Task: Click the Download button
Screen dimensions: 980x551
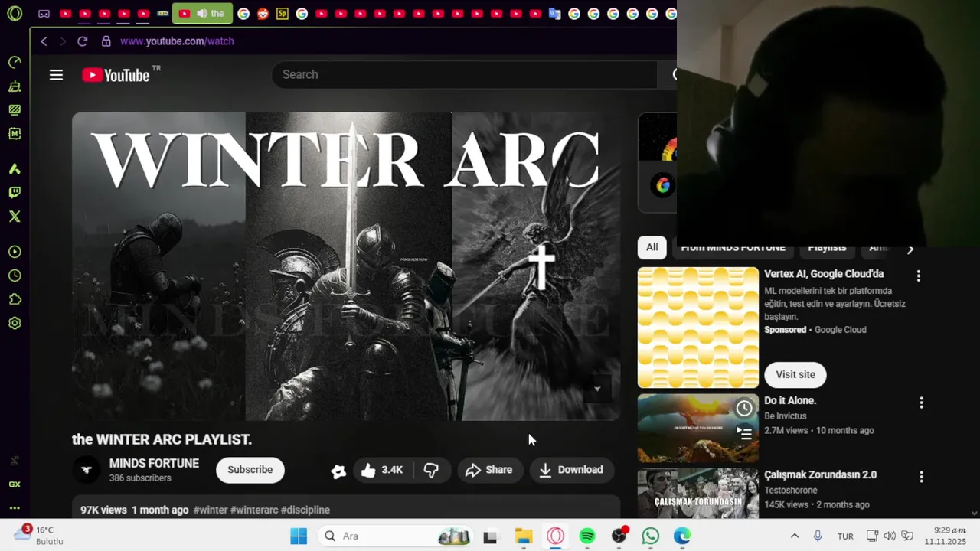Action: tap(571, 470)
